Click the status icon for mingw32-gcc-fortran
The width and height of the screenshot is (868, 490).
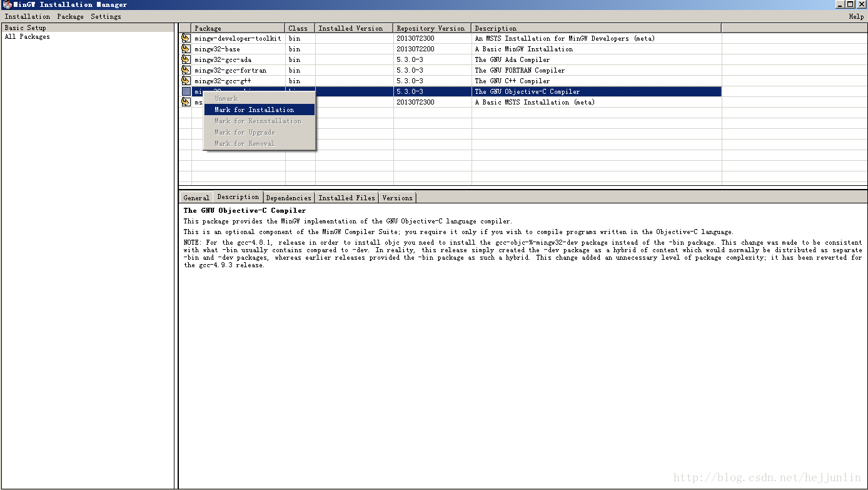coord(186,70)
